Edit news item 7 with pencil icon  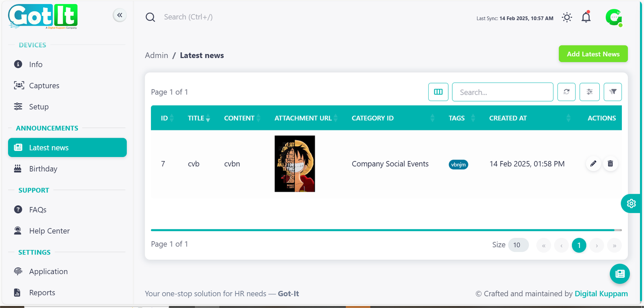[x=593, y=163]
